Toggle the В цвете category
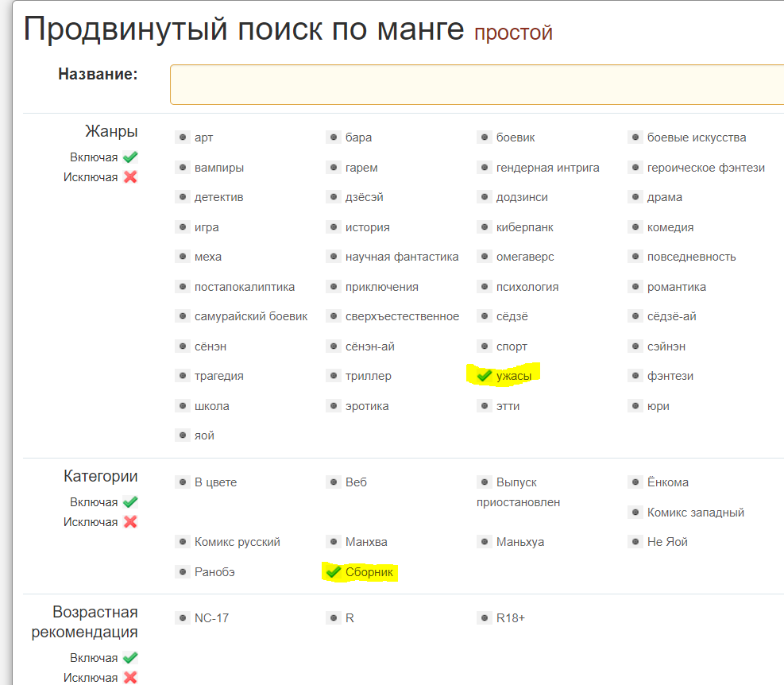 click(215, 482)
